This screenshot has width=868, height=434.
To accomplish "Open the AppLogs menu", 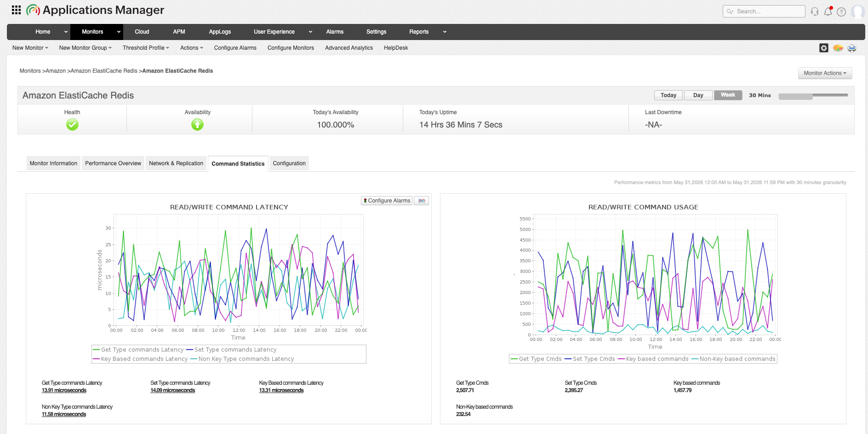I will (x=220, y=32).
